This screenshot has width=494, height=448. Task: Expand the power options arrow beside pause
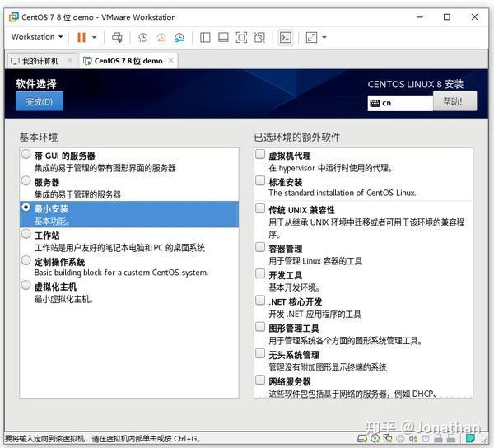pos(94,38)
